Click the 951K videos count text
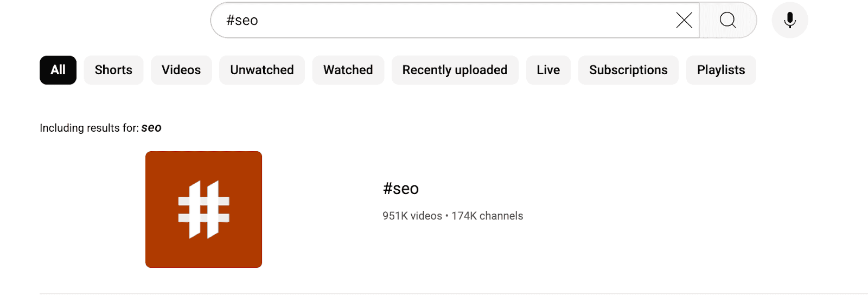The image size is (868, 297). tap(412, 216)
